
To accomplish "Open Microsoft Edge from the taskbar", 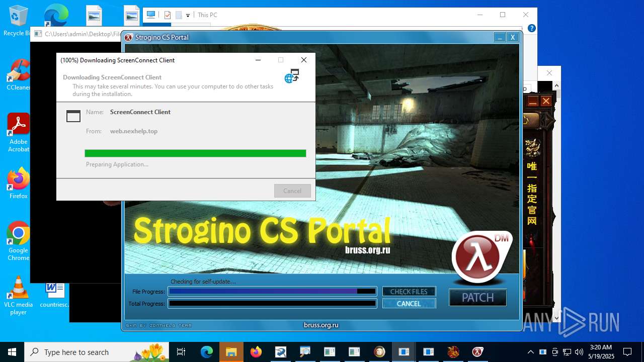I will click(x=207, y=352).
